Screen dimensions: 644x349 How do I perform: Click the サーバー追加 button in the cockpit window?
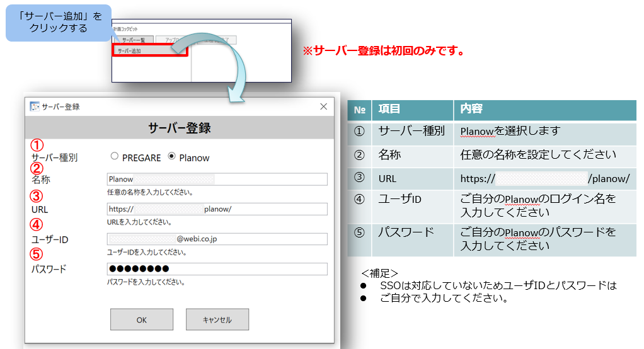click(x=149, y=50)
